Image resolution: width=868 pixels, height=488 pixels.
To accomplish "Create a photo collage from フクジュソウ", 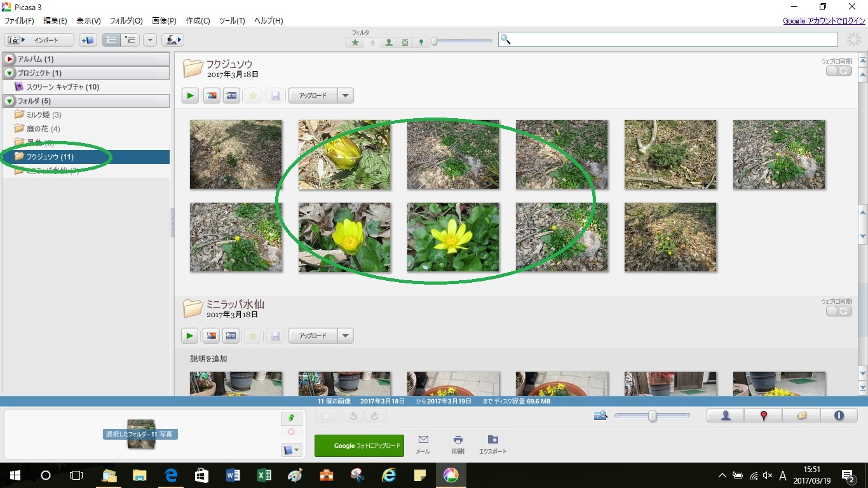I will 212,96.
